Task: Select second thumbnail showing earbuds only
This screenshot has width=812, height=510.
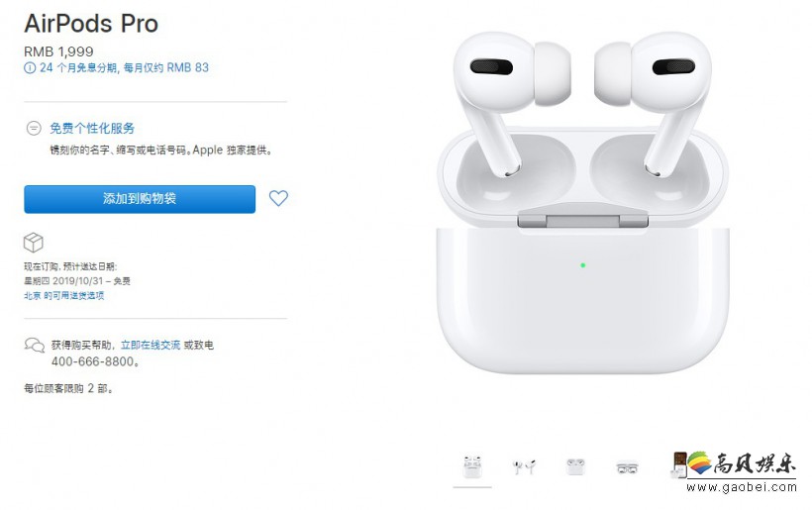Action: coord(524,466)
